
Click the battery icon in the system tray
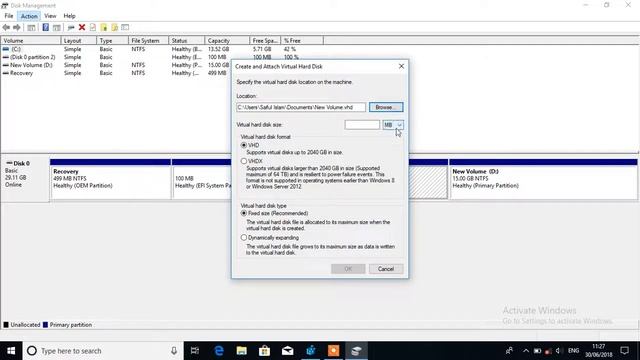pyautogui.click(x=537, y=351)
